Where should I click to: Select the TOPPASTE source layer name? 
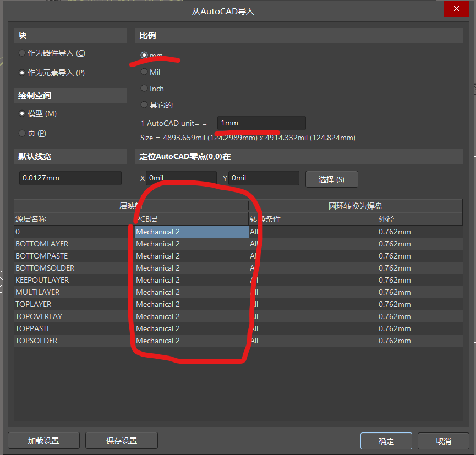pos(33,328)
